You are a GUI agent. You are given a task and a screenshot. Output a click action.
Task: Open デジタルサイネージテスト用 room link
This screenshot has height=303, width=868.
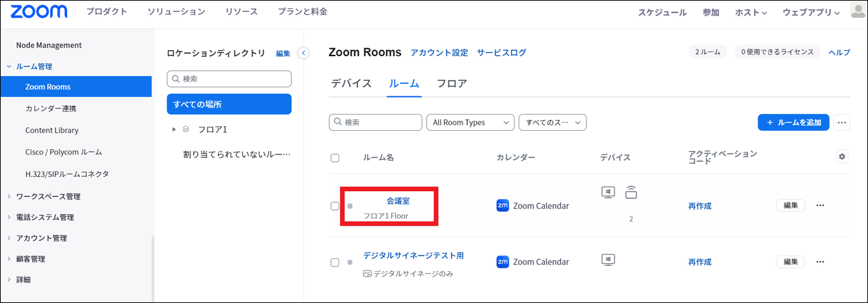414,256
